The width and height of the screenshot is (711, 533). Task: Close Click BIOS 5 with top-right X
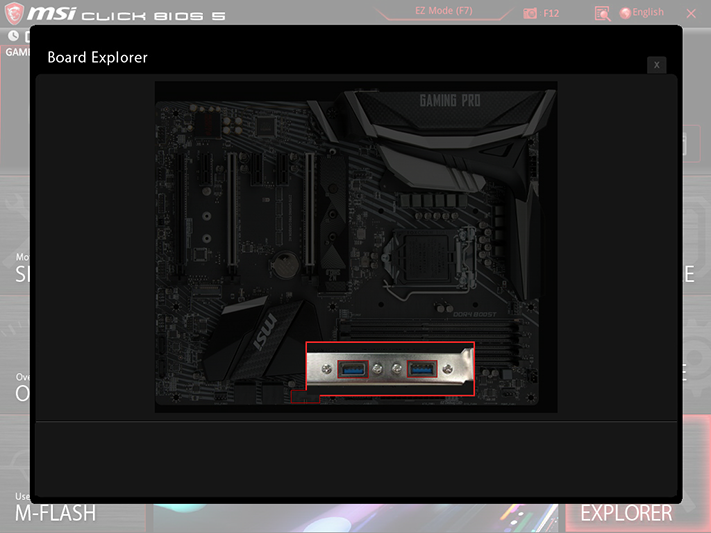coord(691,14)
